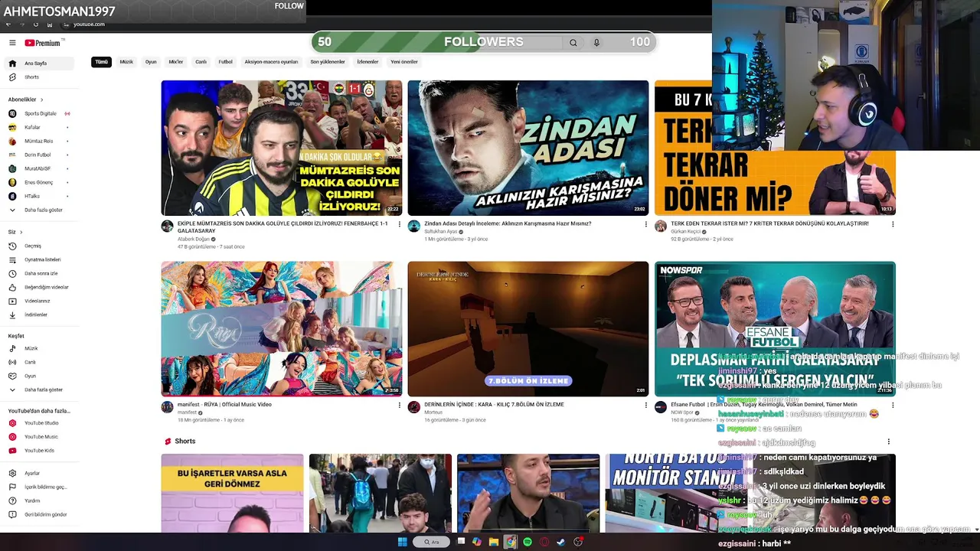Image resolution: width=980 pixels, height=551 pixels.
Task: Open Steam from the taskbar
Action: pos(561,542)
